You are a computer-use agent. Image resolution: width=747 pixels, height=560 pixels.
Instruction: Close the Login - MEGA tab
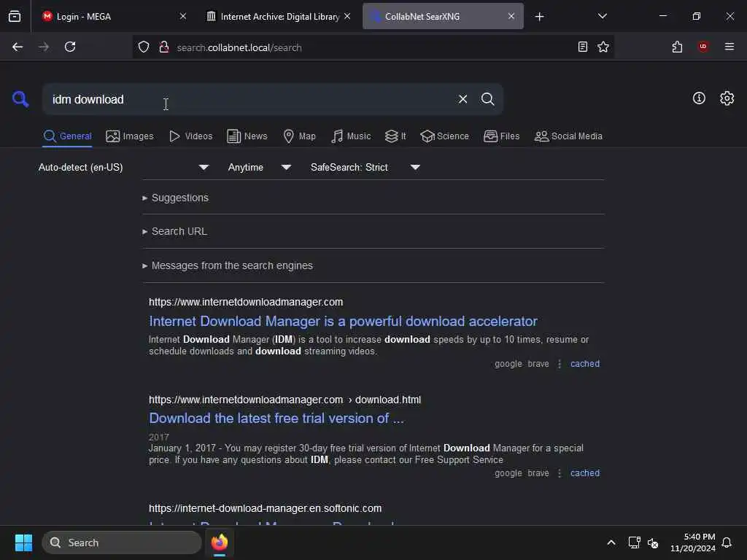[x=183, y=16]
